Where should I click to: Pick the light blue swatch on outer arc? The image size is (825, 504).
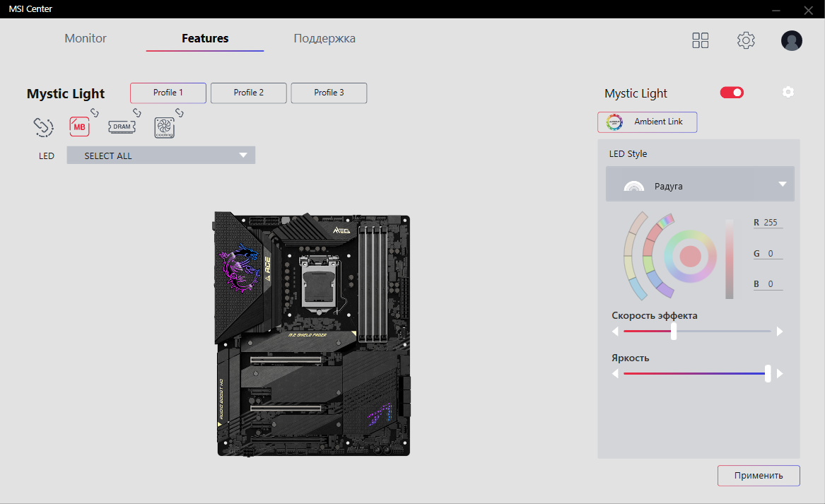[638, 289]
